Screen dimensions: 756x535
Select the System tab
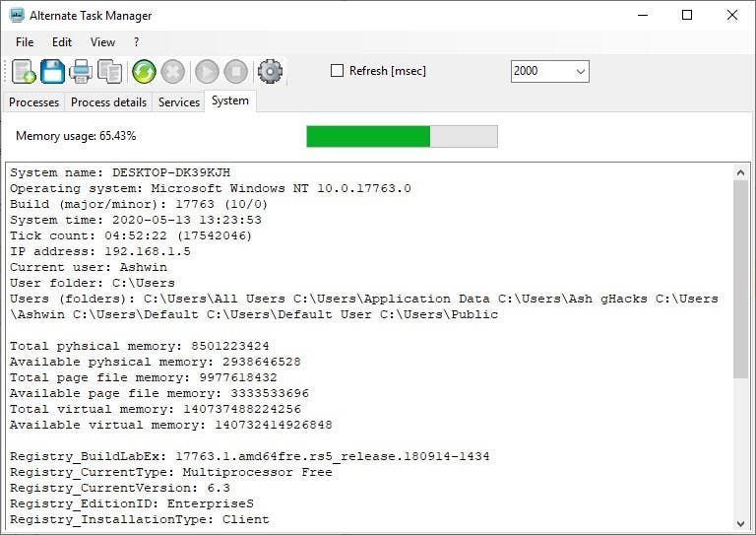click(230, 100)
